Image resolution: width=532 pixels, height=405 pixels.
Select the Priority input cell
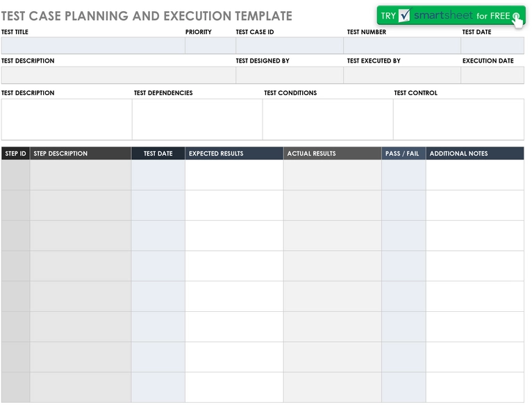pos(210,45)
